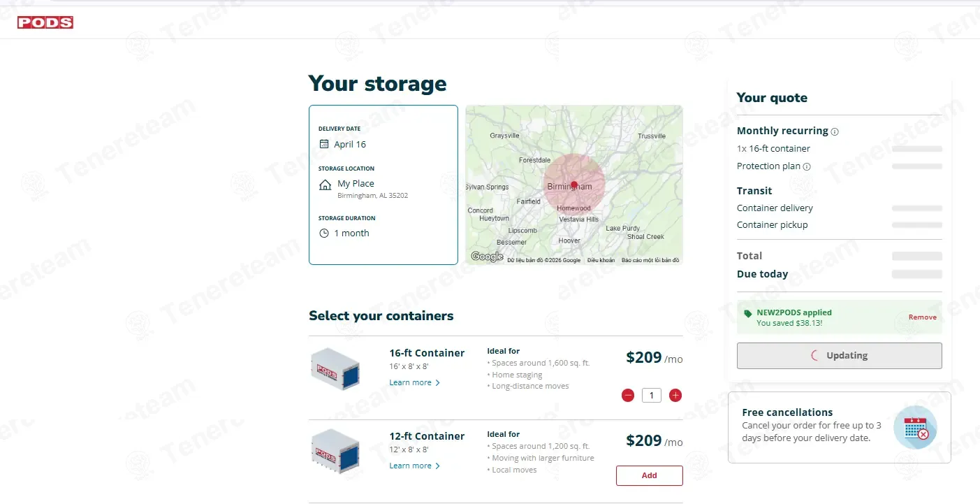980x504 pixels.
Task: Open Monthly recurring info tooltip icon
Action: tap(835, 131)
